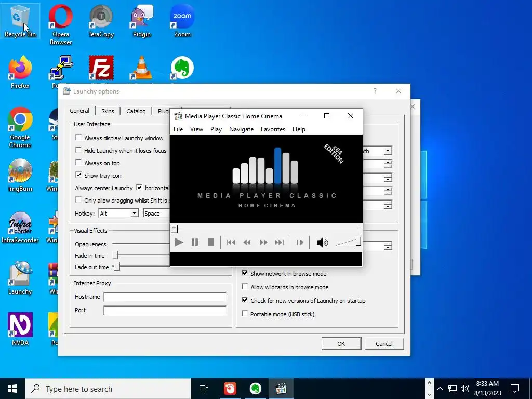The height and width of the screenshot is (399, 532).
Task: Enable Always display Launchy window
Action: 78,137
